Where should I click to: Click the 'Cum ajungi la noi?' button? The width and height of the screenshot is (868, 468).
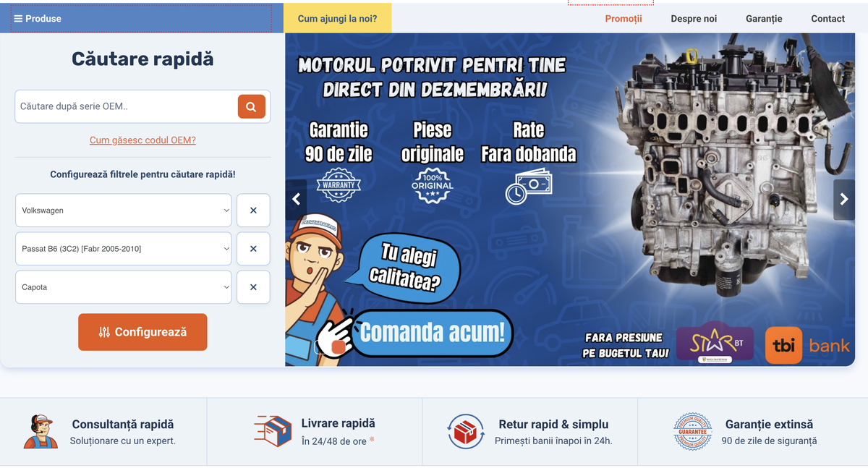pos(337,19)
